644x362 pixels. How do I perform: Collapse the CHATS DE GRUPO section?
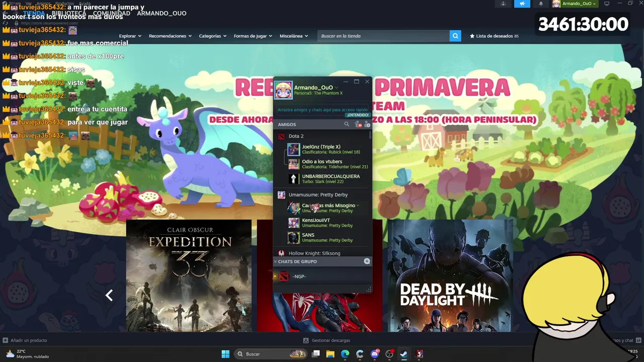276,261
